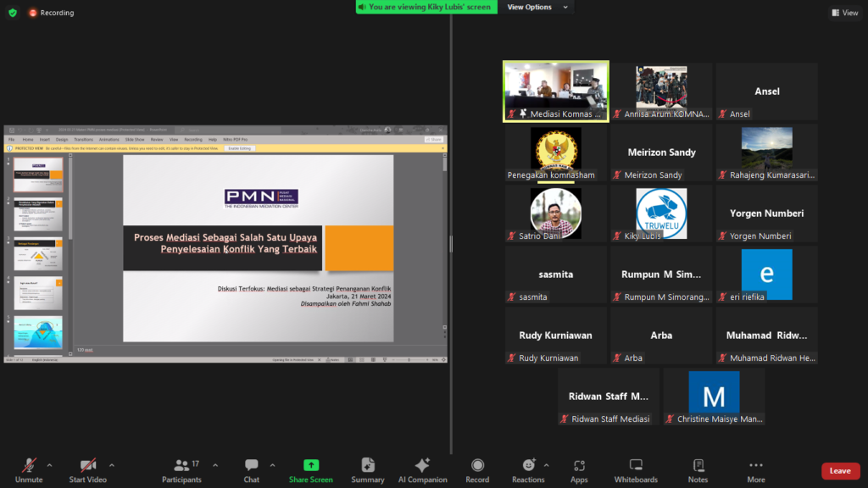
Task: Select the Meirizon Sandy participant tile
Action: coord(661,152)
